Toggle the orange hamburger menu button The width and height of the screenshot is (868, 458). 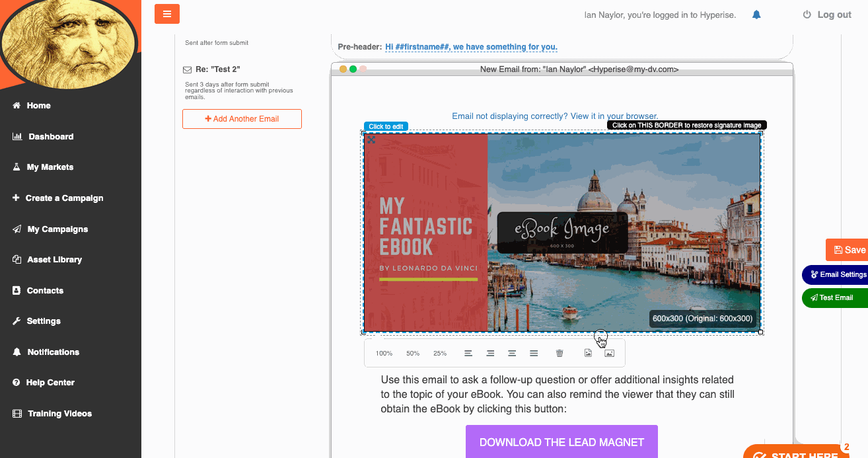[x=167, y=14]
